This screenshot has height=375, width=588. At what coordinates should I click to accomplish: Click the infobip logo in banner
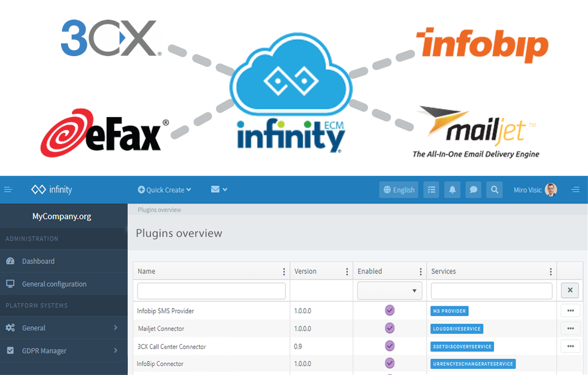(x=482, y=45)
